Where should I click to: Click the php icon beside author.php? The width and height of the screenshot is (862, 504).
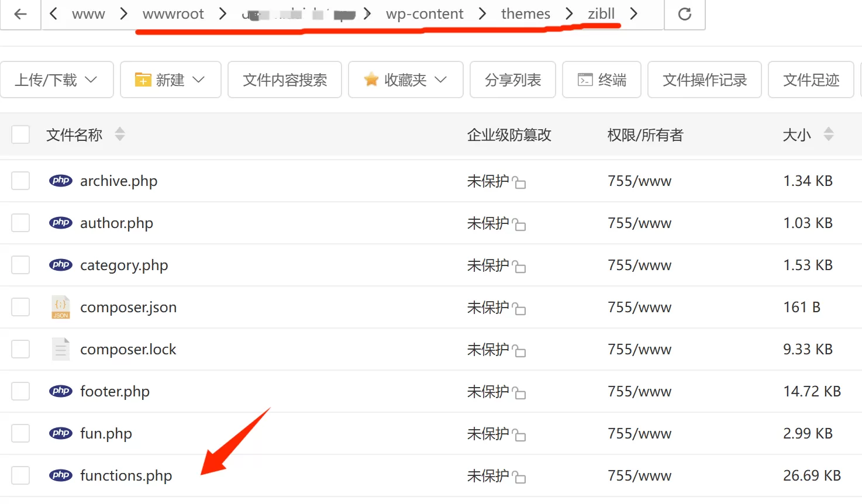[x=60, y=223]
